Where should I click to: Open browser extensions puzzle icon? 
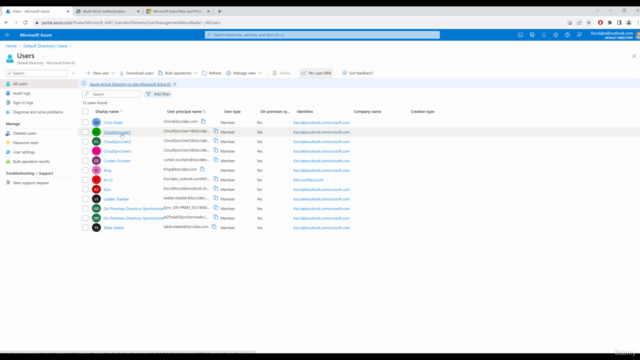pos(610,22)
